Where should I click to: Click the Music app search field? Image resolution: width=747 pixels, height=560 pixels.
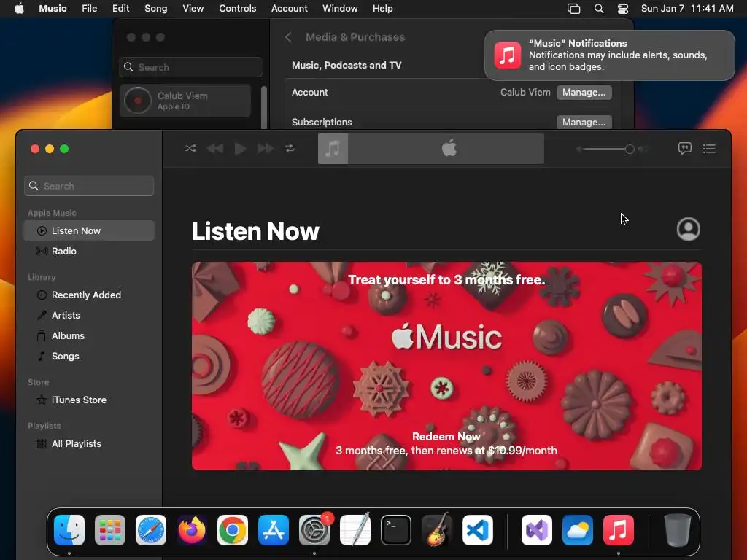tap(89, 186)
